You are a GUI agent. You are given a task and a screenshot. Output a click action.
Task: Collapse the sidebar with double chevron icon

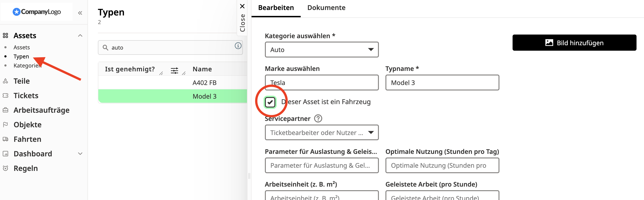click(x=80, y=13)
